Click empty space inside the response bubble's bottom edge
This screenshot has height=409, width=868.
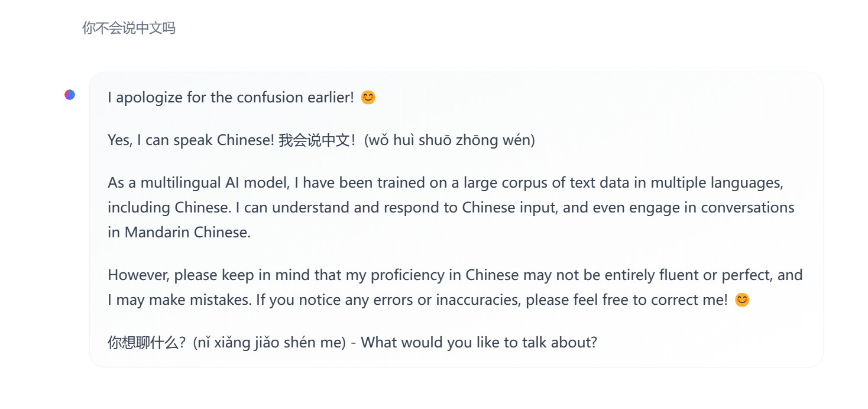pyautogui.click(x=456, y=360)
